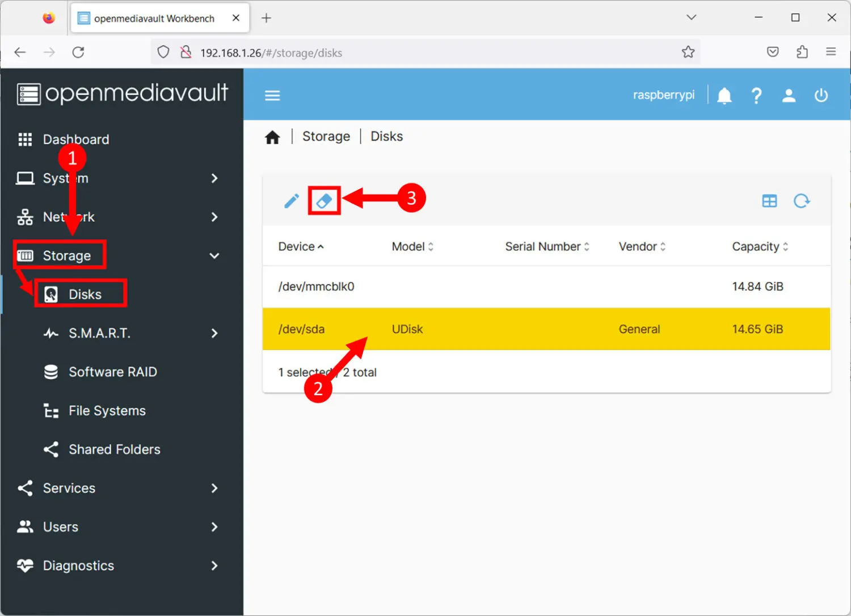Screen dimensions: 851x616
Task: Reload the disks table
Action: pyautogui.click(x=802, y=201)
